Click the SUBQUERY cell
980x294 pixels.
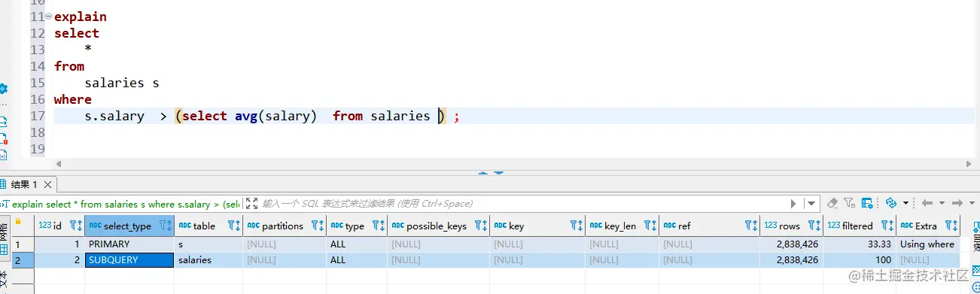point(129,260)
